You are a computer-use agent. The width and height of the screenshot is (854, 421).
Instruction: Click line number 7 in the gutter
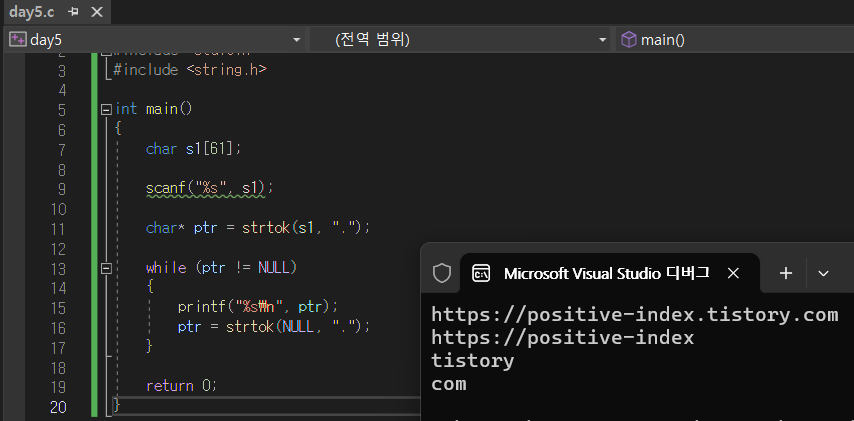pyautogui.click(x=61, y=150)
